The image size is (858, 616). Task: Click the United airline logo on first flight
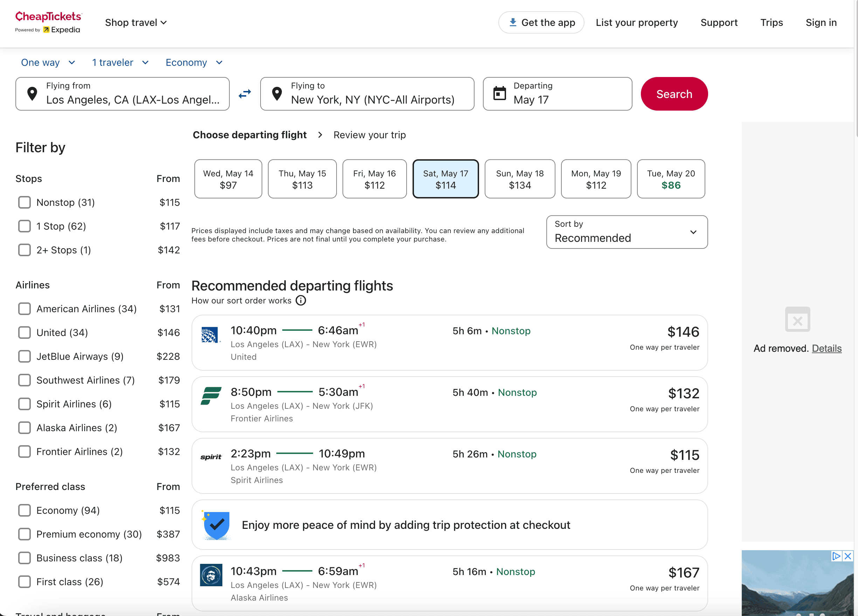pos(209,335)
